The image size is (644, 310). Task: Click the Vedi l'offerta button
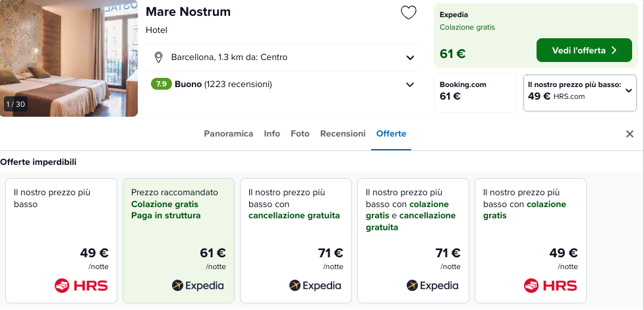click(x=584, y=50)
